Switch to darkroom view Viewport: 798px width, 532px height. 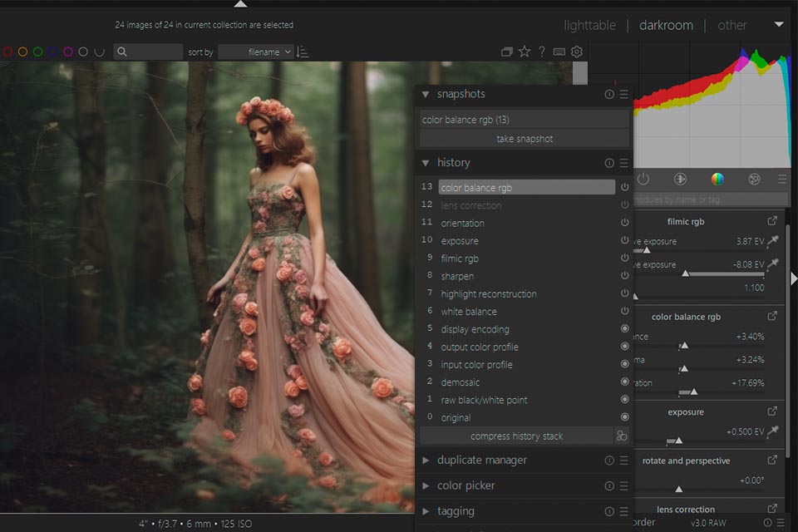666,25
